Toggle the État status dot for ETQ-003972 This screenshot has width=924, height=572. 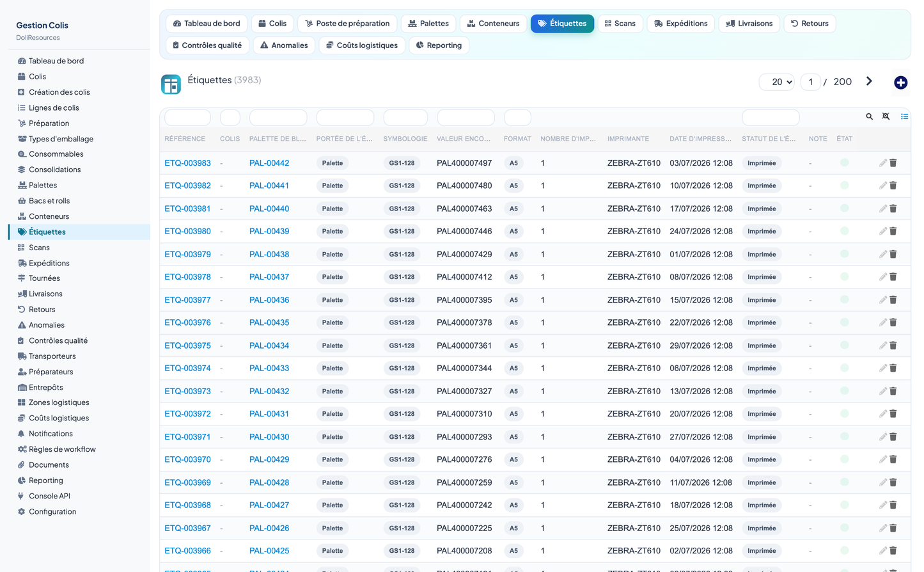(845, 413)
